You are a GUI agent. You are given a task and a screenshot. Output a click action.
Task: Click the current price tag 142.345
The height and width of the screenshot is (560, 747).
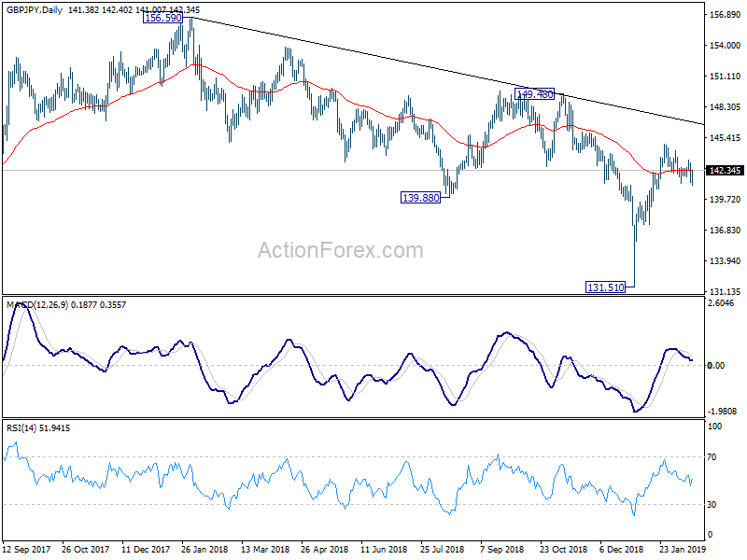[725, 171]
